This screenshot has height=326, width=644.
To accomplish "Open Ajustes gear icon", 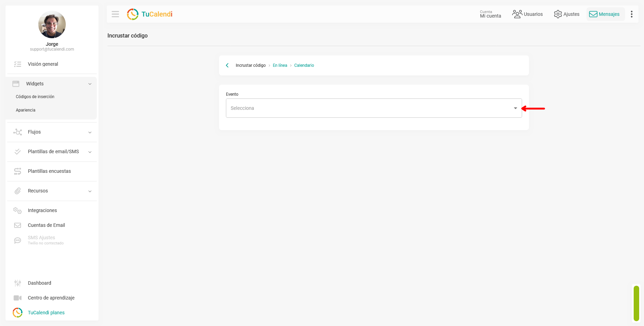I will 558,14.
